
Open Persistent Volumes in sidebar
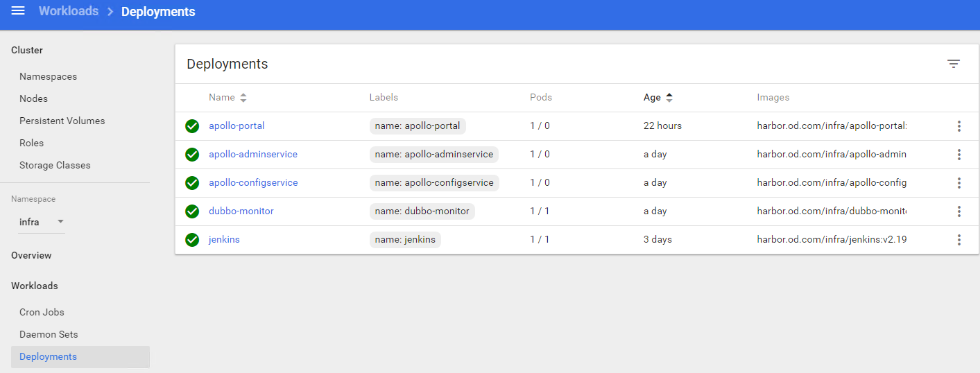click(62, 121)
